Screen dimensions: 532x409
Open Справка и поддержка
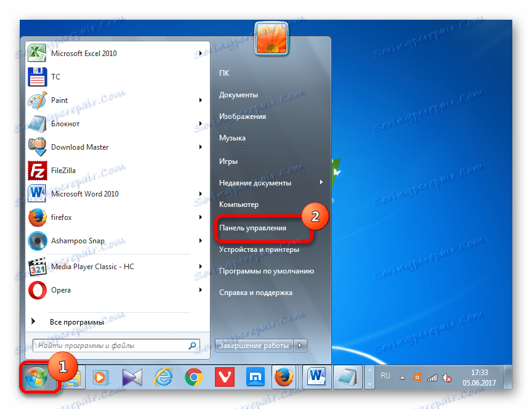click(256, 293)
